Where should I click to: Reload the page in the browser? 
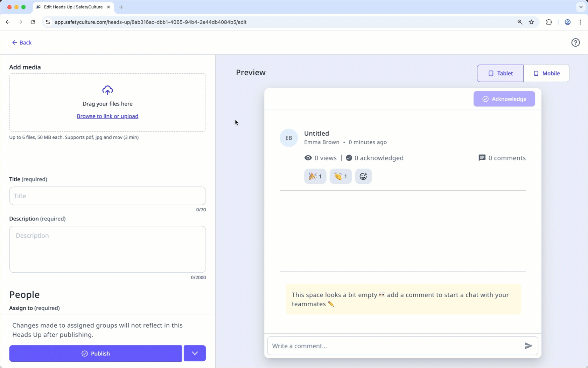pos(33,22)
